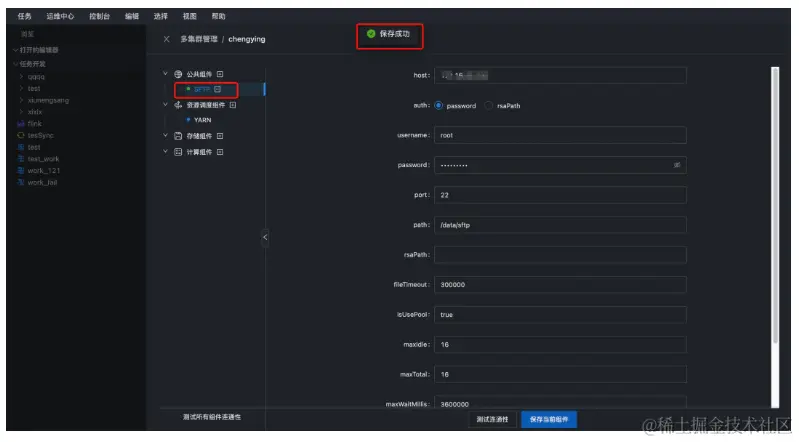Expand the first test folder in sidebar

tap(21, 89)
